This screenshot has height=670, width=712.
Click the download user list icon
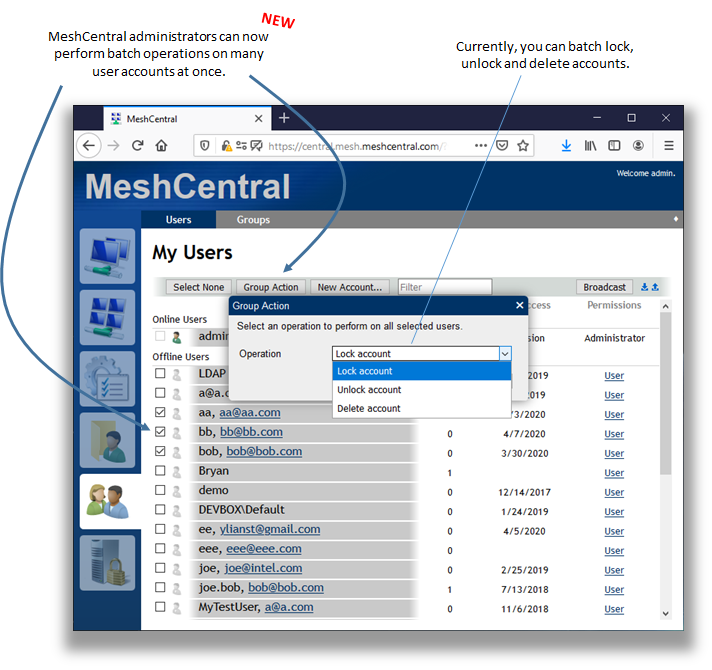tap(644, 287)
